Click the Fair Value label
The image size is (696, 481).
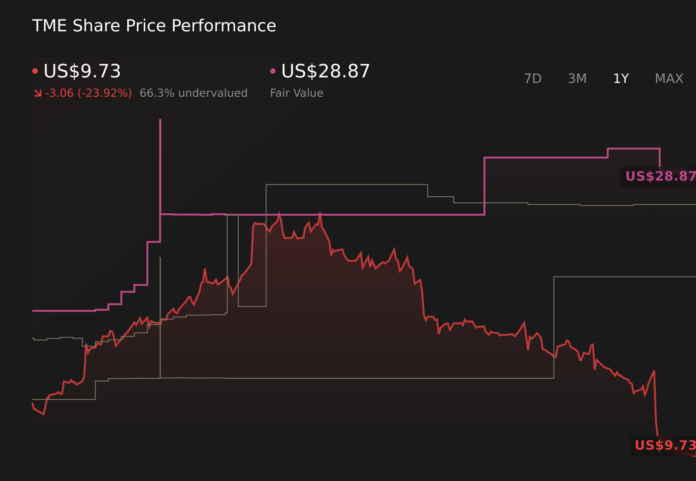[296, 93]
